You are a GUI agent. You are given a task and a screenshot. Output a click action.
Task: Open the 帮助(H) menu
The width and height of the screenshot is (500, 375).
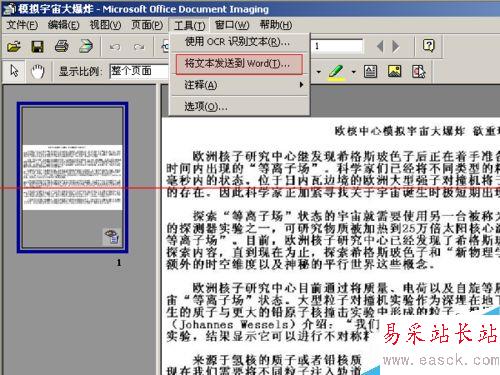(276, 25)
